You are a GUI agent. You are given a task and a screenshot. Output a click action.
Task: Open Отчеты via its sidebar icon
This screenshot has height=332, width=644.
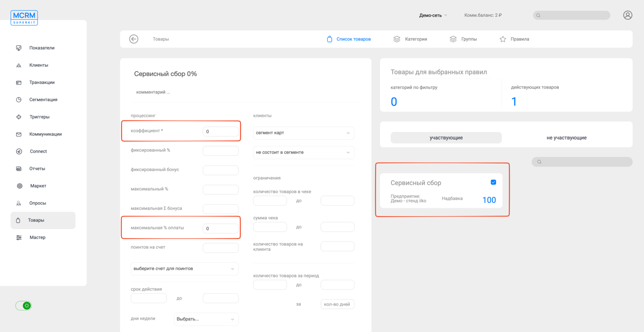pyautogui.click(x=19, y=168)
